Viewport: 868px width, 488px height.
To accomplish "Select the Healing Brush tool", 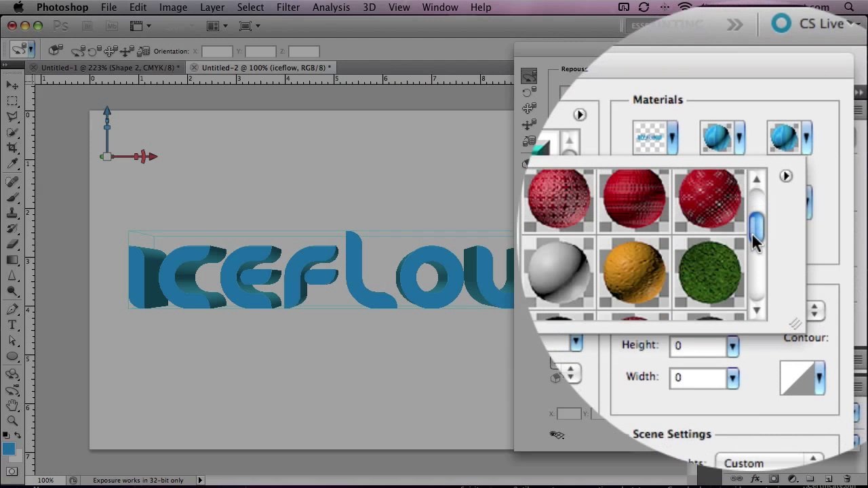I will click(x=12, y=182).
